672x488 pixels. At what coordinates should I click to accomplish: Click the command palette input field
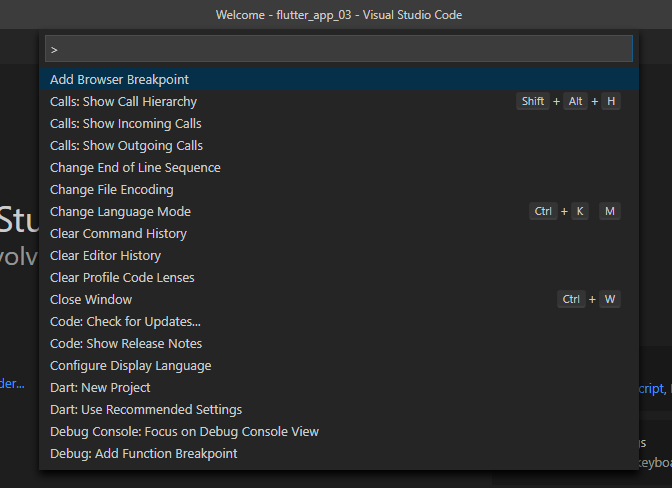pos(339,49)
